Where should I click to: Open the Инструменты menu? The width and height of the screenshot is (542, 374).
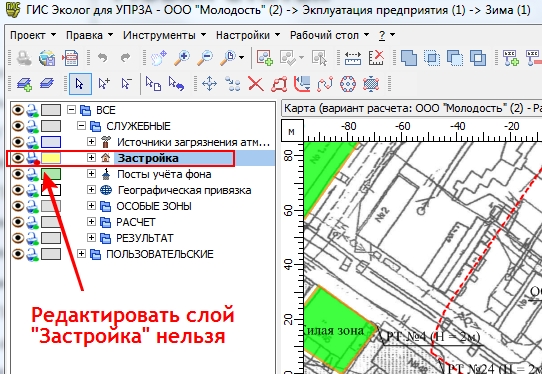click(x=165, y=35)
